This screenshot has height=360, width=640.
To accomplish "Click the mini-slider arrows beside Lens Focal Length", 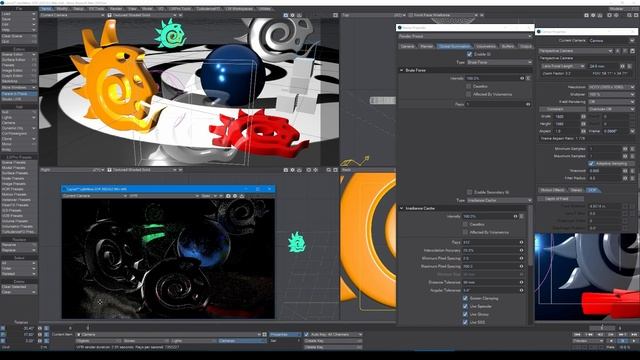I will [622, 66].
